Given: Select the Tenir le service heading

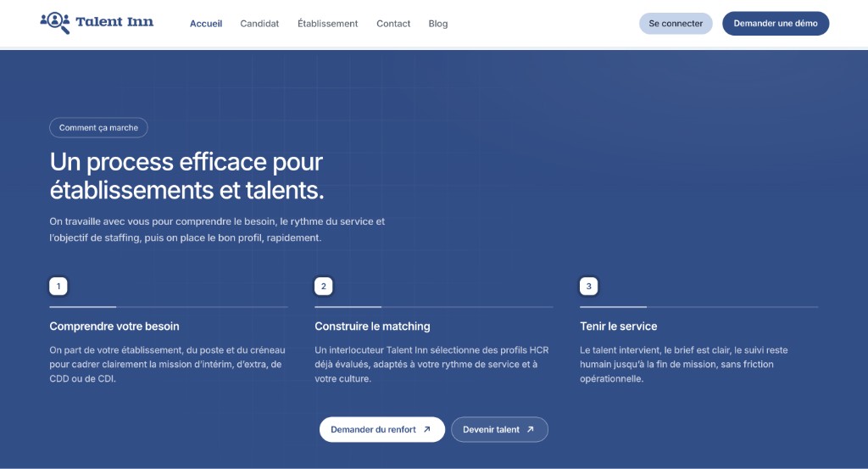Looking at the screenshot, I should pos(618,327).
